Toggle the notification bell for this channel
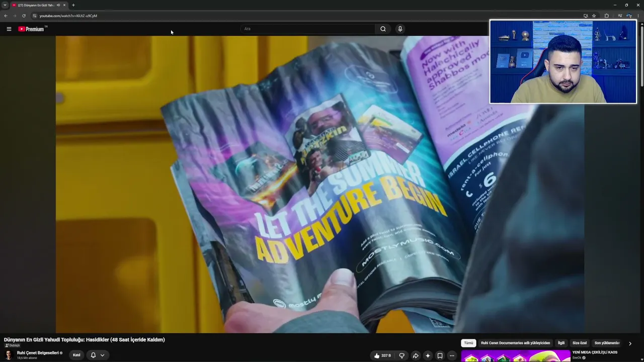Image resolution: width=644 pixels, height=362 pixels. pos(93,355)
